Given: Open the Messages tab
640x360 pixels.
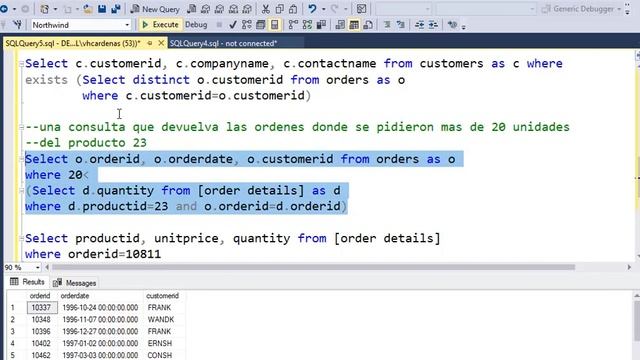Looking at the screenshot, I should pos(75,282).
